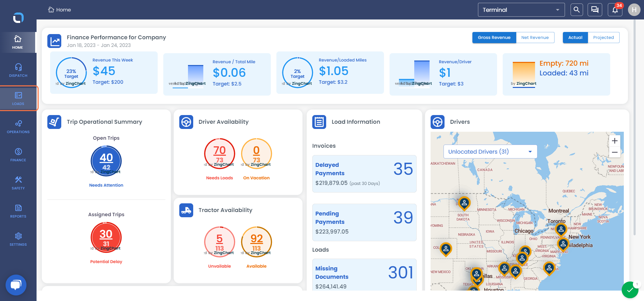Viewport: 644px width, 301px height.
Task: Click the Assigned Trips 30 gauge
Action: click(106, 237)
